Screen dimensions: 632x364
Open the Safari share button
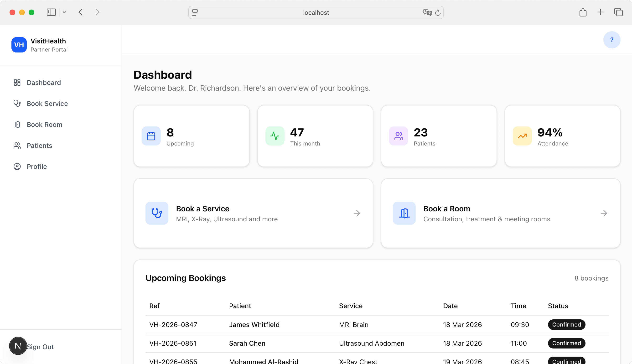(x=583, y=12)
